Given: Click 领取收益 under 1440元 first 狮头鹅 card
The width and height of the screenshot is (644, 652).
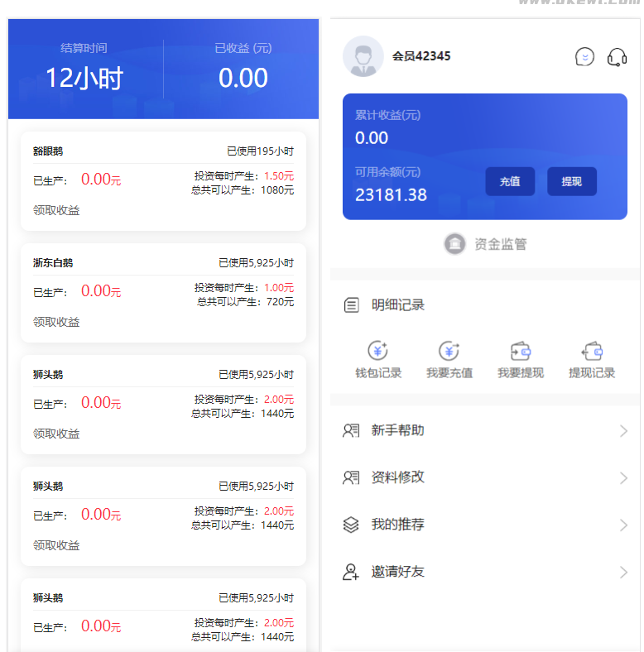Looking at the screenshot, I should click(x=56, y=434).
